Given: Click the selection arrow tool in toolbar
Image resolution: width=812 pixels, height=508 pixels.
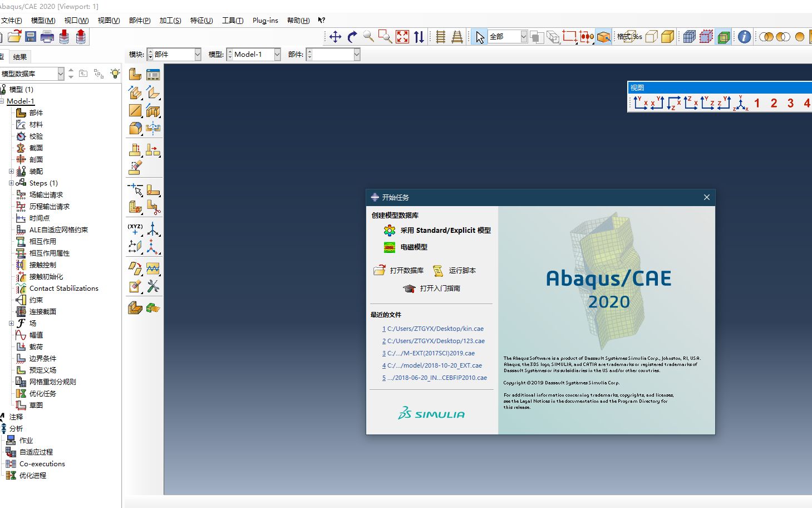Looking at the screenshot, I should [480, 37].
